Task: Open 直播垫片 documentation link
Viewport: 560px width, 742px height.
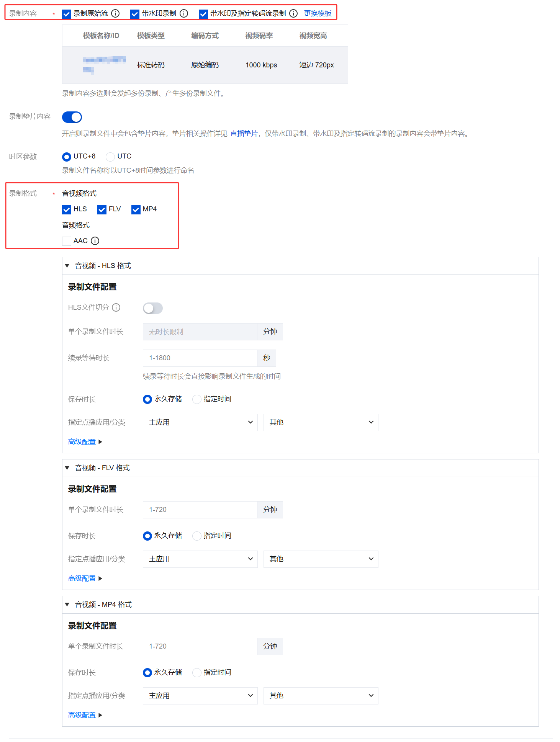Action: pyautogui.click(x=244, y=134)
